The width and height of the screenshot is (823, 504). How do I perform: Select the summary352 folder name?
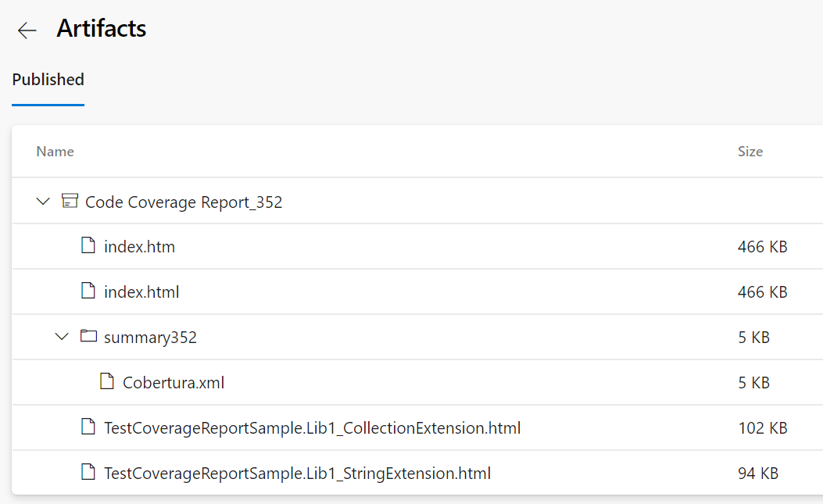[x=150, y=338]
